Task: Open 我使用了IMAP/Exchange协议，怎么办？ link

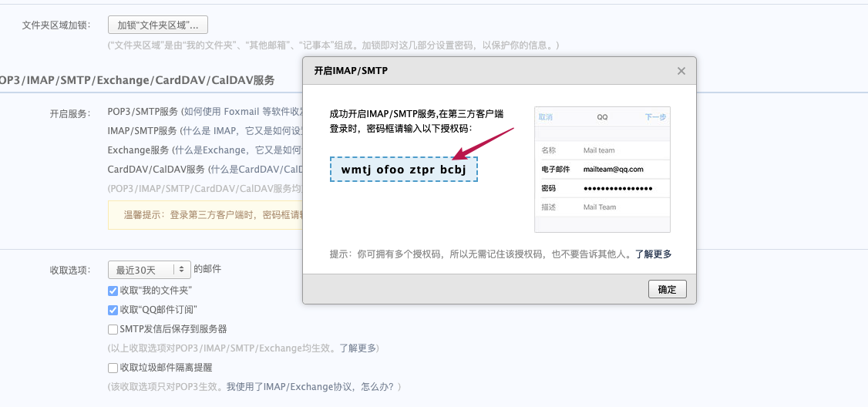Action: tap(311, 386)
